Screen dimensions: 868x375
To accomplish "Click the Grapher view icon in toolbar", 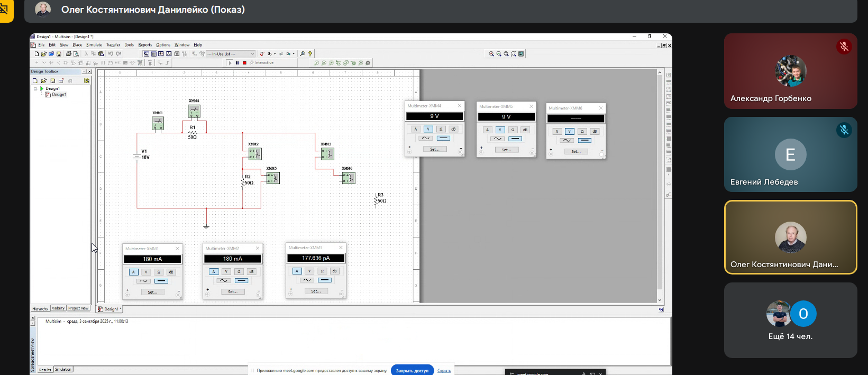I will coord(169,54).
